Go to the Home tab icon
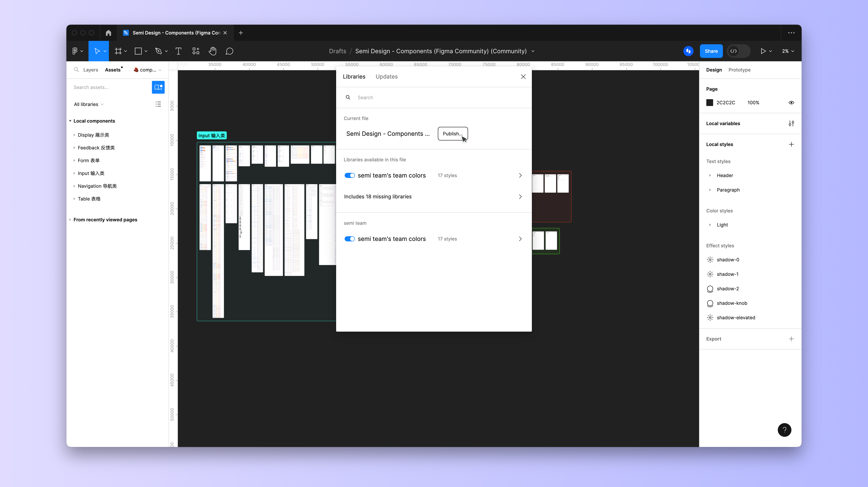Image resolution: width=868 pixels, height=487 pixels. coord(108,33)
